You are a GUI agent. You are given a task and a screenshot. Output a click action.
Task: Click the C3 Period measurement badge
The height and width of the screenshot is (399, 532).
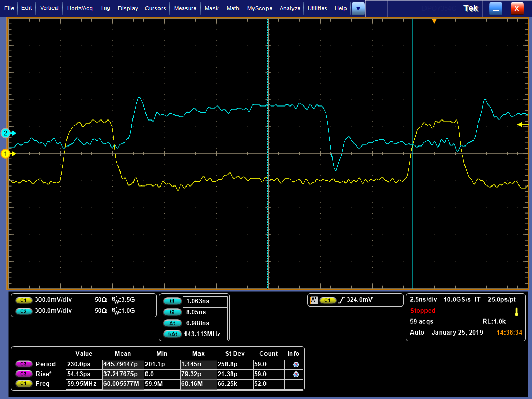tap(23, 364)
